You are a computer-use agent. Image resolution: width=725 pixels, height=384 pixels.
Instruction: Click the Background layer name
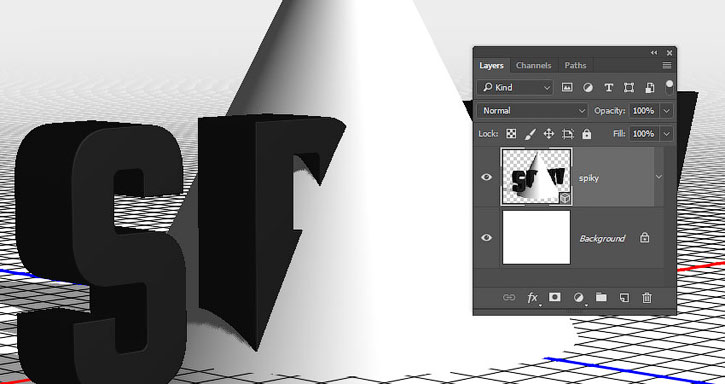tap(602, 238)
